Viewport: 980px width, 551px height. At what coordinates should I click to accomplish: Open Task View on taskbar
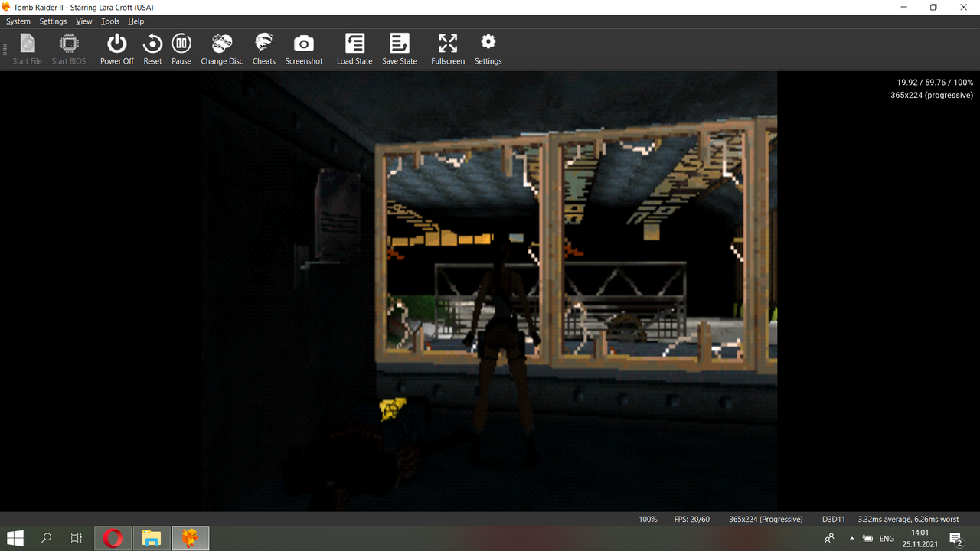tap(77, 539)
